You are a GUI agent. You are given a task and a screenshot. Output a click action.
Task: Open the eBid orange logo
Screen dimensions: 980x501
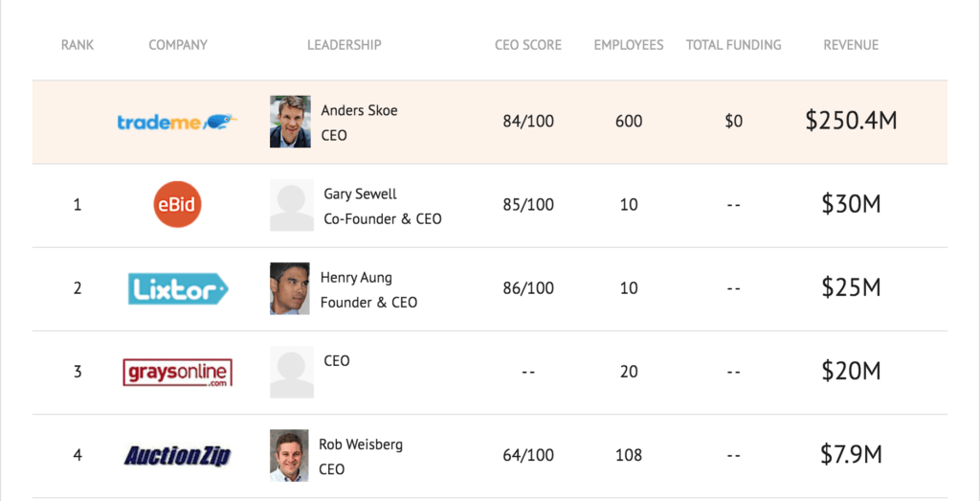point(178,205)
